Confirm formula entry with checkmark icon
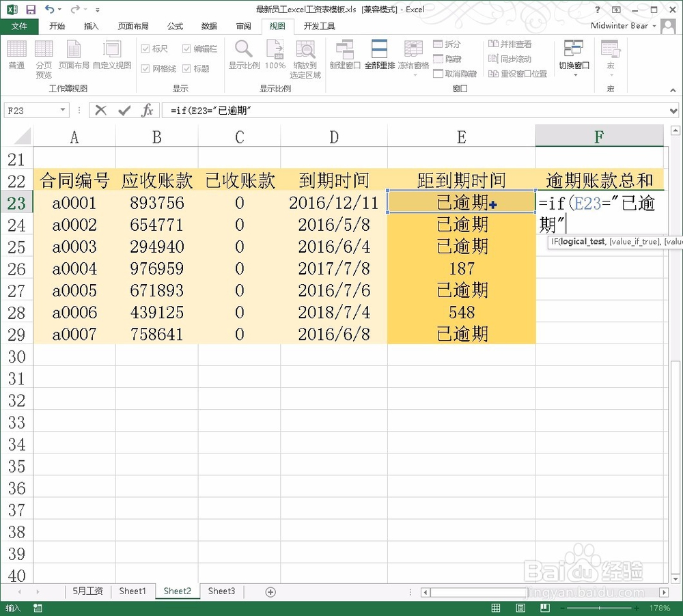The image size is (683, 616). pos(124,111)
